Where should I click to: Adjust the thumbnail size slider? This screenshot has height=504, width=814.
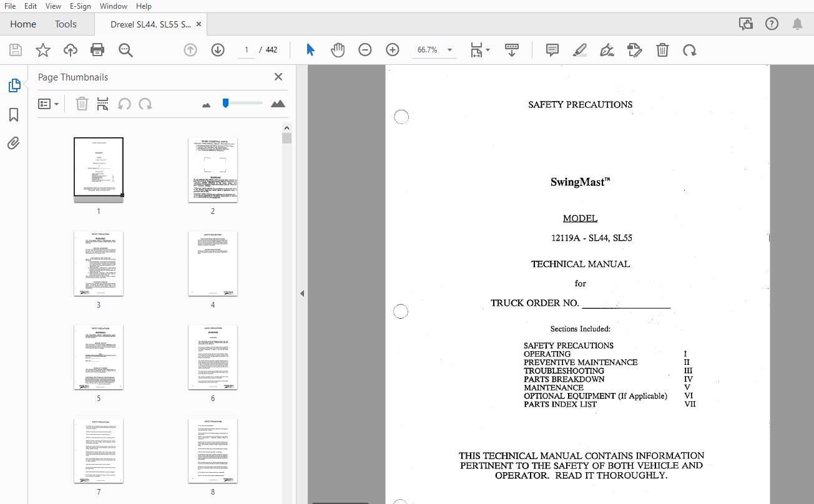point(226,104)
